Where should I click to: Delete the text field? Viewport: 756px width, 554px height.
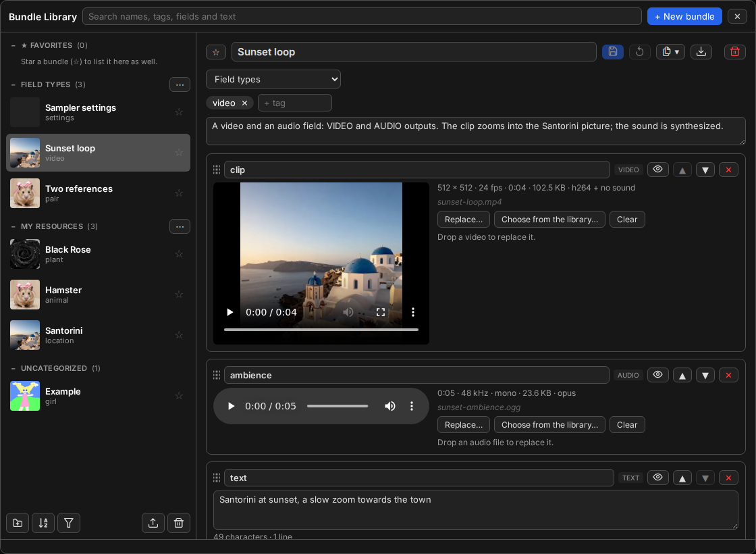(728, 478)
